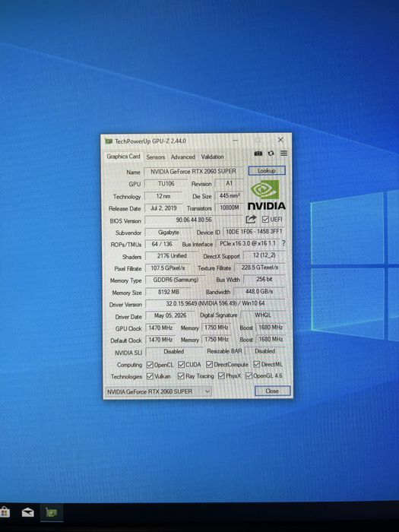Click the refresh icon in GPU-Z
This screenshot has height=532, width=399.
point(271,154)
